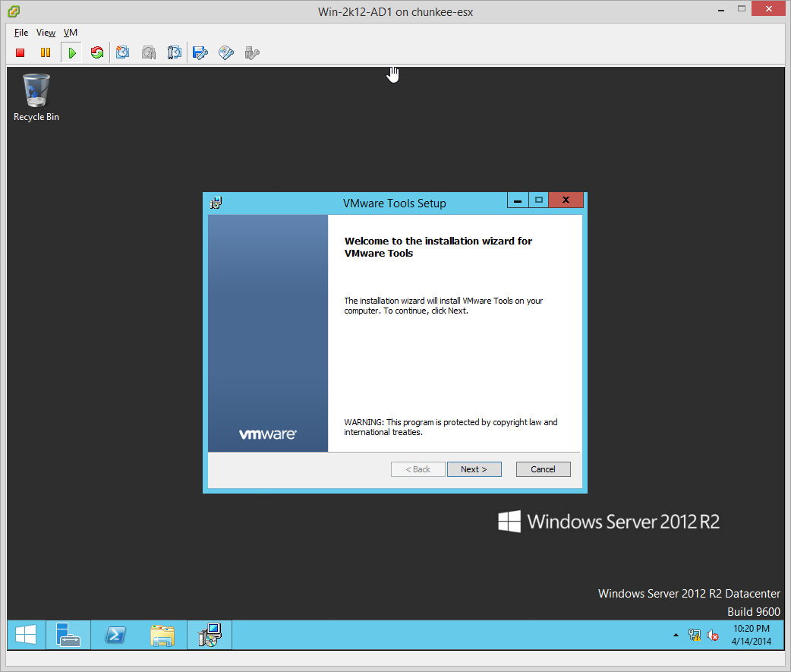The image size is (791, 672).
Task: Open the View menu
Action: [x=46, y=33]
